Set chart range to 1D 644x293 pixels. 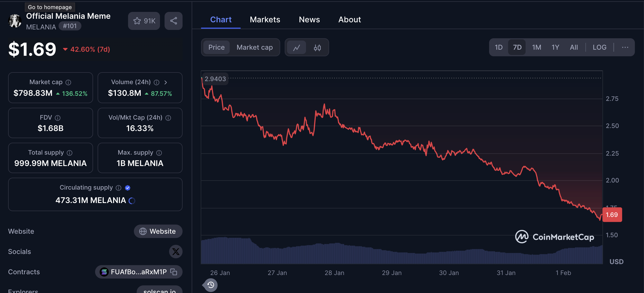[x=498, y=47]
